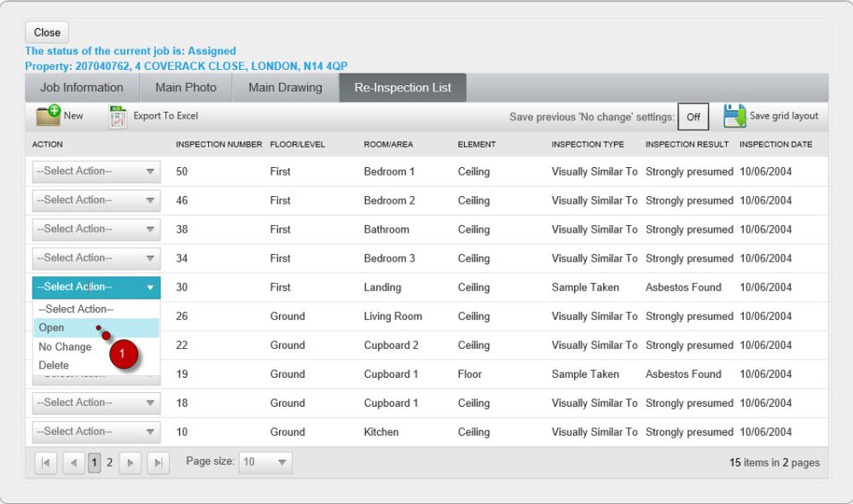Click the property address heading text
The width and height of the screenshot is (853, 504).
[x=186, y=66]
